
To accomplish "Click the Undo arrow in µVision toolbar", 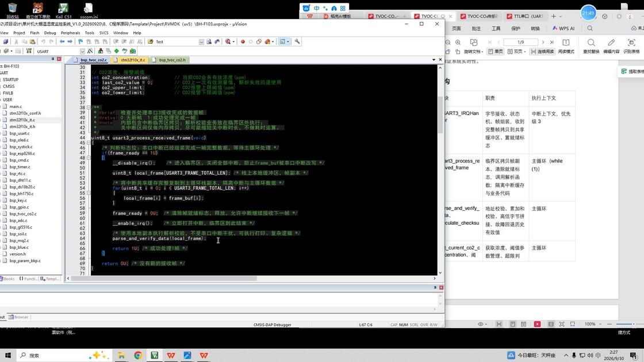I will [x=43, y=41].
